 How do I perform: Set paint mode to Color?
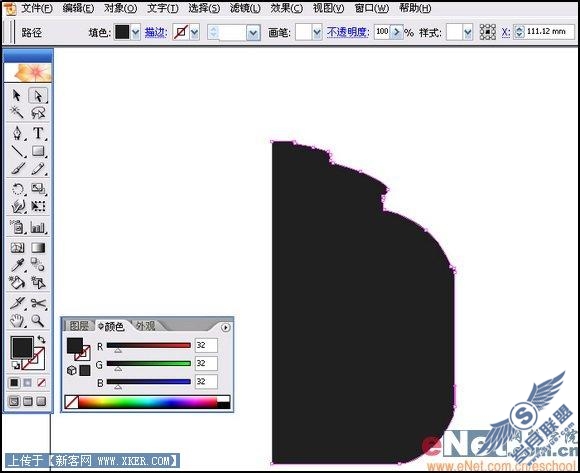[x=14, y=382]
